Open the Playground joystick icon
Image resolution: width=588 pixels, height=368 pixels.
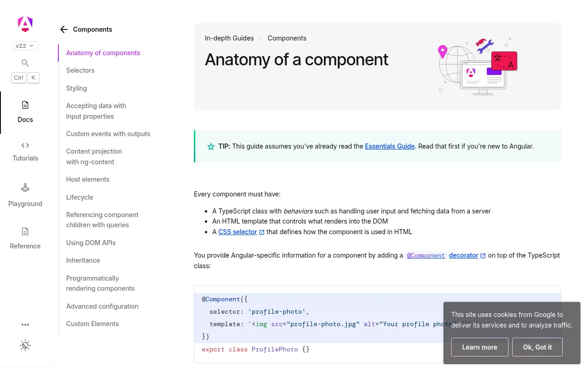[x=25, y=188]
